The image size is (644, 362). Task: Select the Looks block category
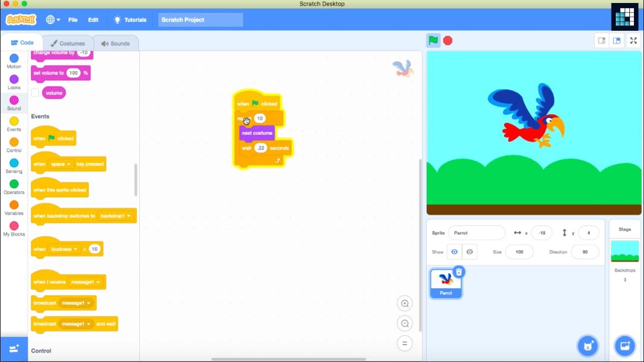pyautogui.click(x=14, y=82)
